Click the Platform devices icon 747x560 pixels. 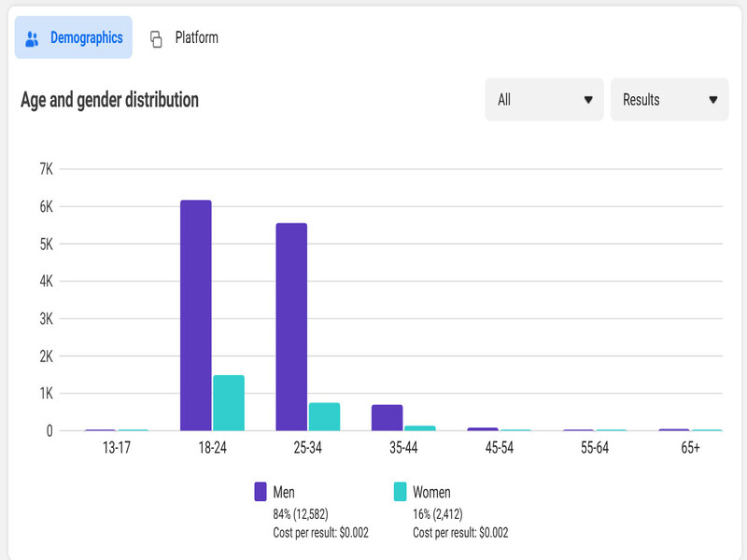pos(157,39)
